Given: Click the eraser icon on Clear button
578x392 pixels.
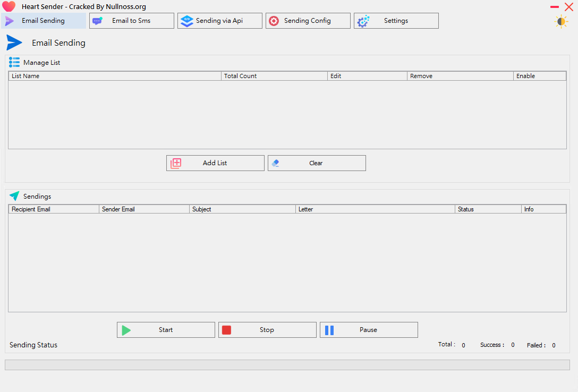Looking at the screenshot, I should (x=275, y=163).
